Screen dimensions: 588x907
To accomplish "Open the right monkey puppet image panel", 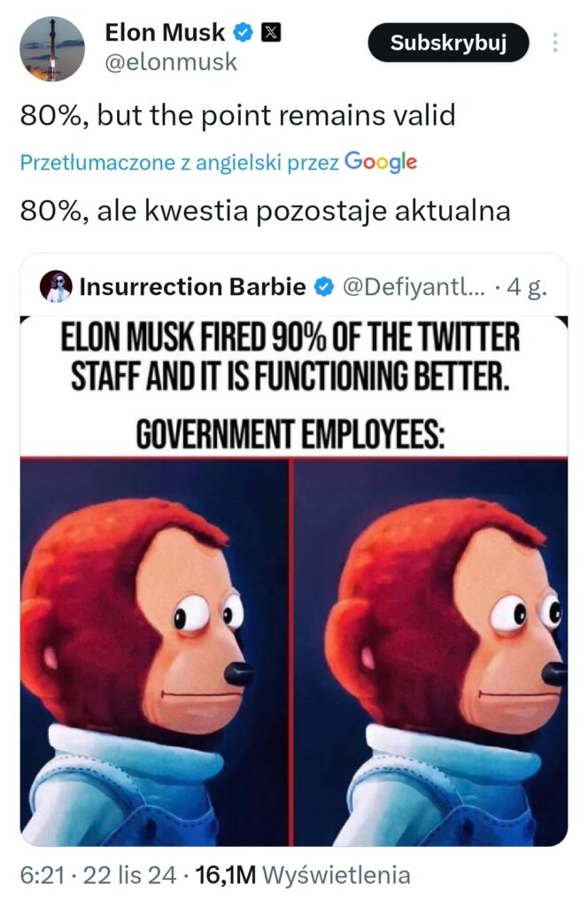I will coord(430,652).
